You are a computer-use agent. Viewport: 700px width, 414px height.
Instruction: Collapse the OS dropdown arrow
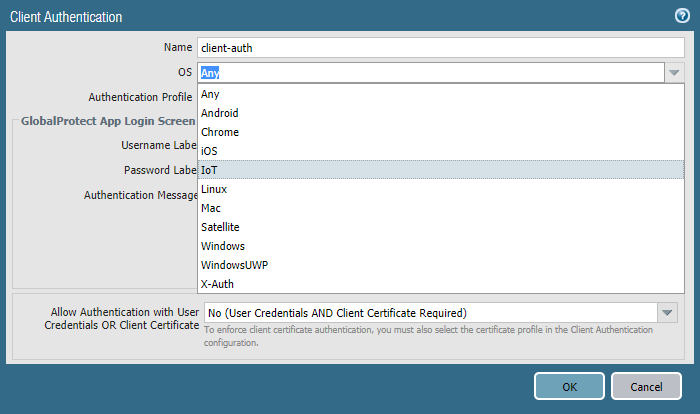pos(675,73)
